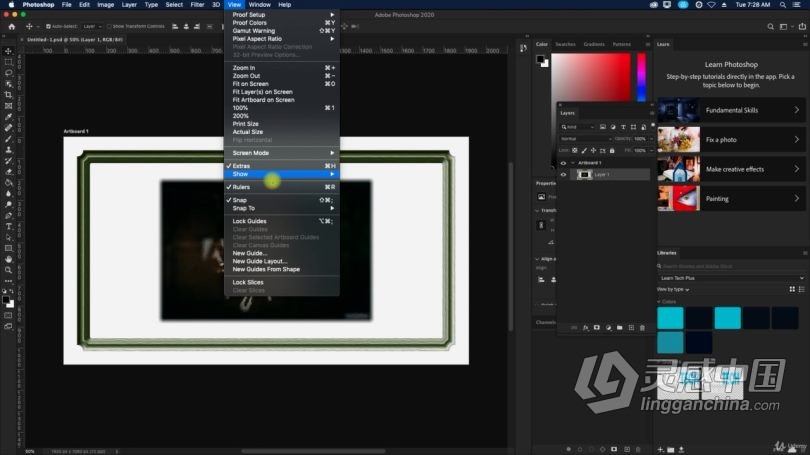Image resolution: width=810 pixels, height=455 pixels.
Task: Create new group folder in Layers panel
Action: coord(619,327)
